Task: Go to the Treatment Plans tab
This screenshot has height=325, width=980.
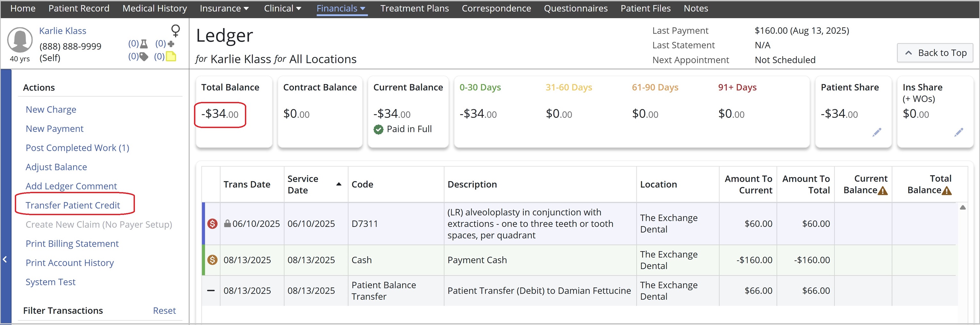Action: pyautogui.click(x=414, y=8)
